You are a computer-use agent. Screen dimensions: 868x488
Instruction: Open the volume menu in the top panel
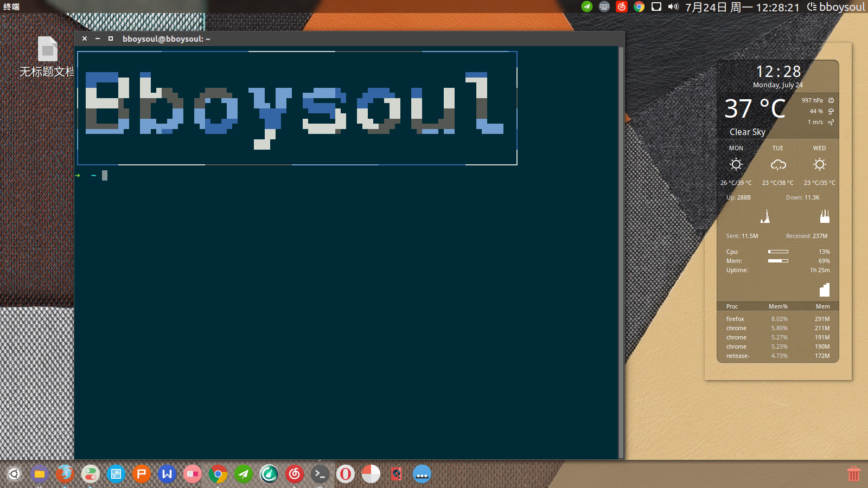pos(673,7)
